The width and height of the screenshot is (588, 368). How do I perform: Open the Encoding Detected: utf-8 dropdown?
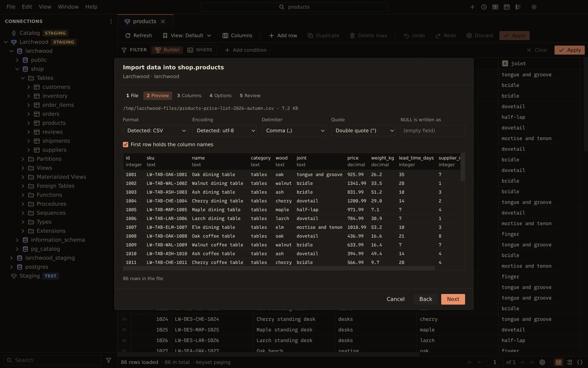pyautogui.click(x=225, y=131)
